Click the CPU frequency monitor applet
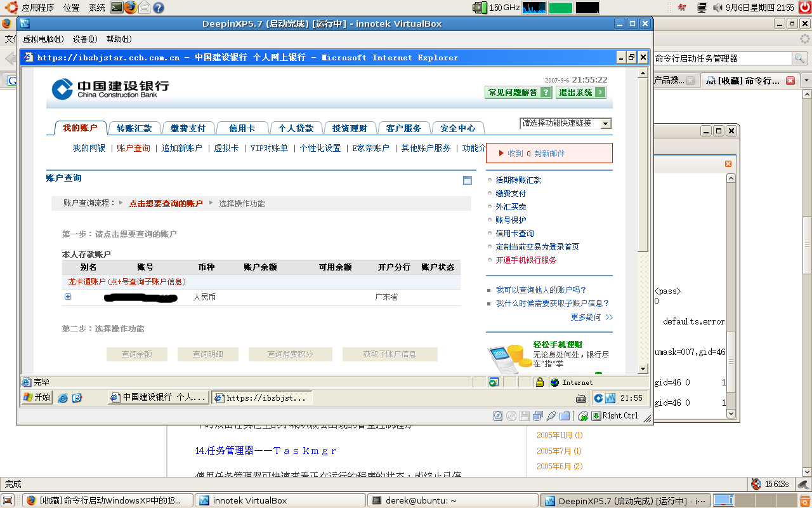Viewport: 812px width, 508px height. click(x=496, y=8)
